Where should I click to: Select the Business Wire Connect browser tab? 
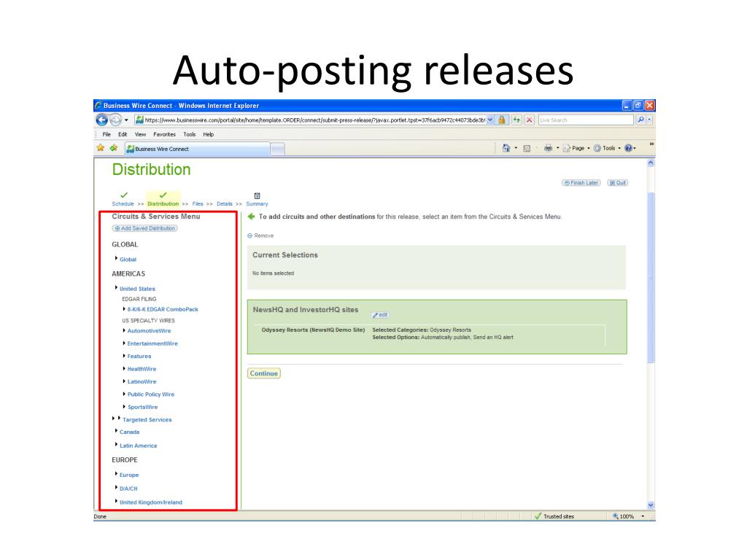click(x=197, y=149)
